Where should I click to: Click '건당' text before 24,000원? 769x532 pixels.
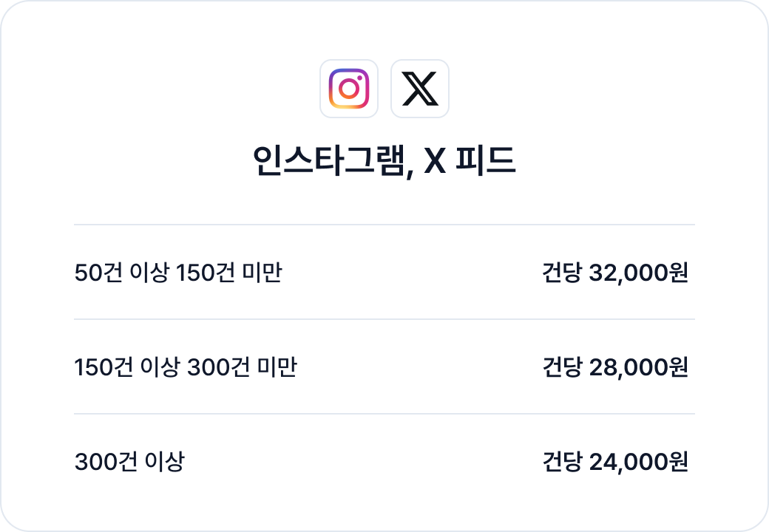(561, 462)
